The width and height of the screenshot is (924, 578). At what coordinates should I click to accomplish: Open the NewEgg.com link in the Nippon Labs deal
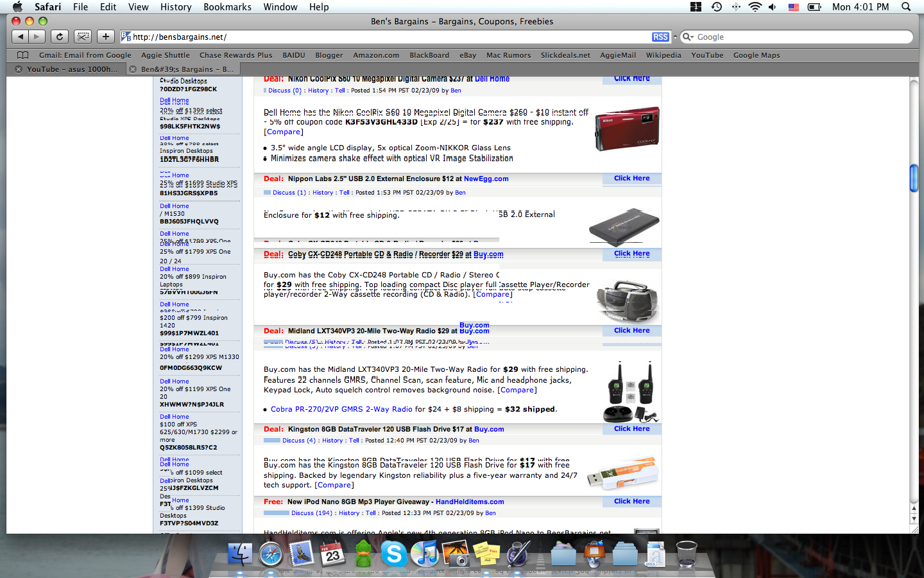486,179
